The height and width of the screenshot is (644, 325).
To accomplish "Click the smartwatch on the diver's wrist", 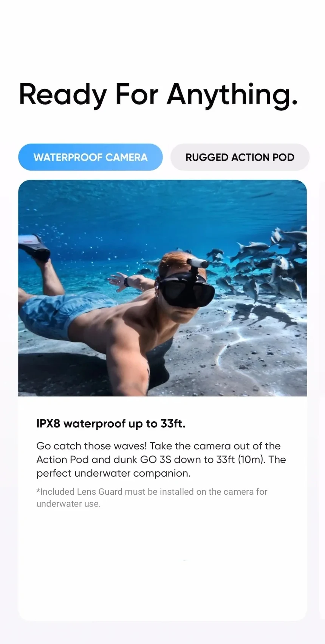I will [126, 282].
